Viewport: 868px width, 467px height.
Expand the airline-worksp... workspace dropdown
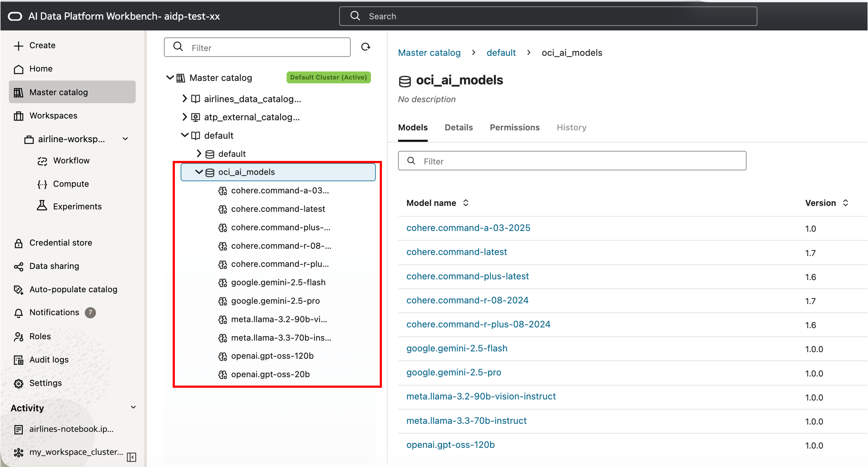(125, 139)
